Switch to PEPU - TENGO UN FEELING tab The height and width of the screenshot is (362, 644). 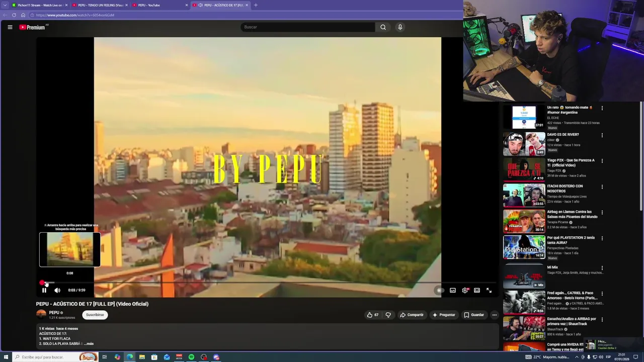click(99, 5)
